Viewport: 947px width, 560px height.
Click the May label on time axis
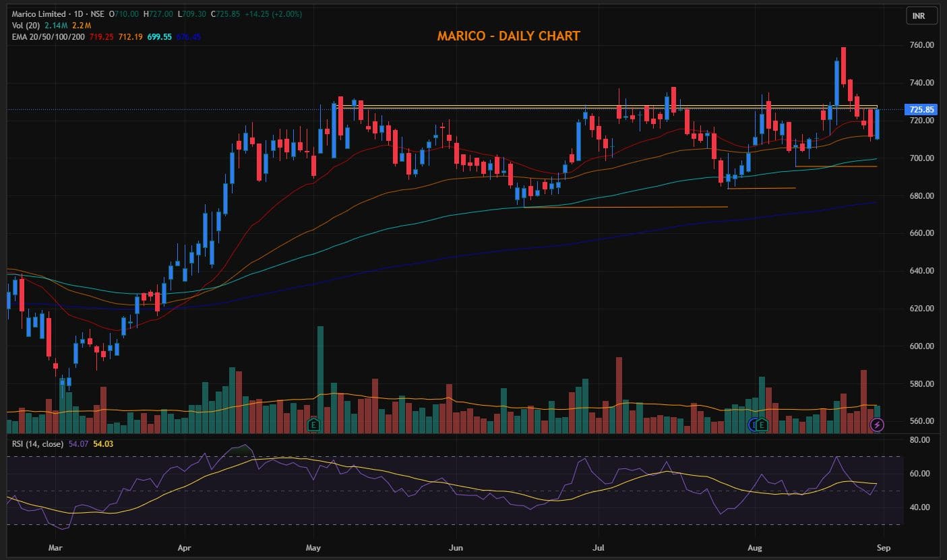tap(313, 548)
